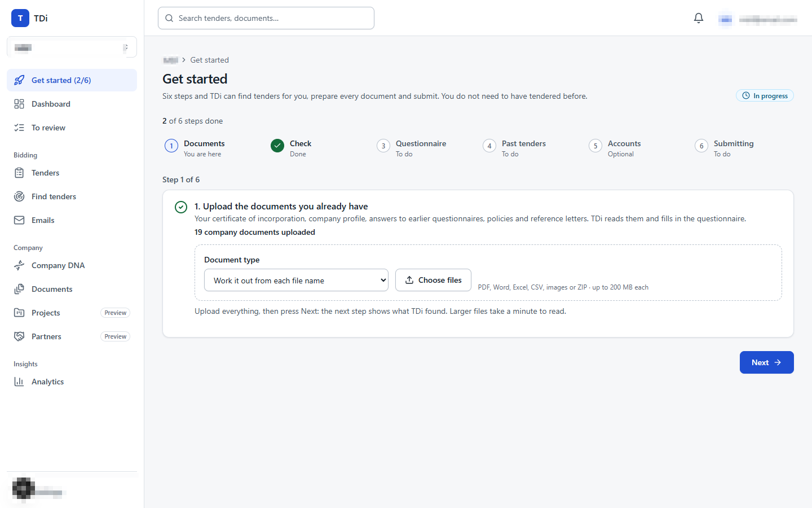
Task: Click the breadcrumb chevron separator
Action: (x=184, y=60)
